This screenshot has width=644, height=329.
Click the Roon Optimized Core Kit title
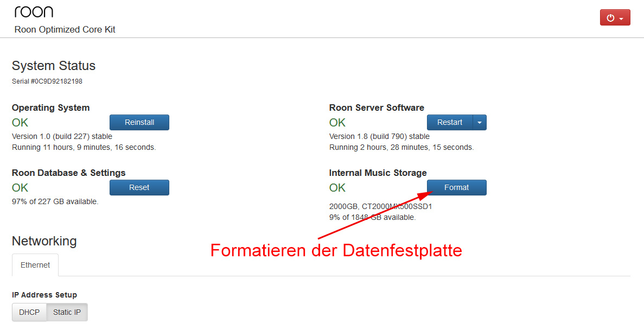pyautogui.click(x=65, y=29)
